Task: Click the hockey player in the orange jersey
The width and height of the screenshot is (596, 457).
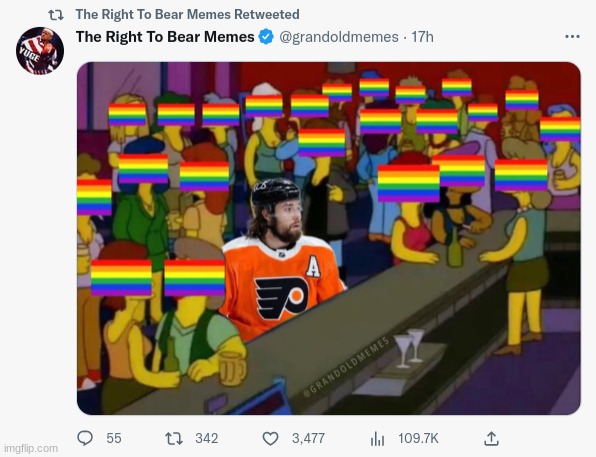Action: click(281, 259)
